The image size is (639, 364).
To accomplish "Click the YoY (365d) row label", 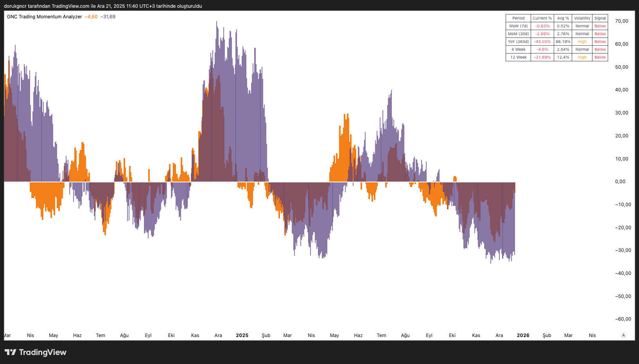I will tap(518, 42).
